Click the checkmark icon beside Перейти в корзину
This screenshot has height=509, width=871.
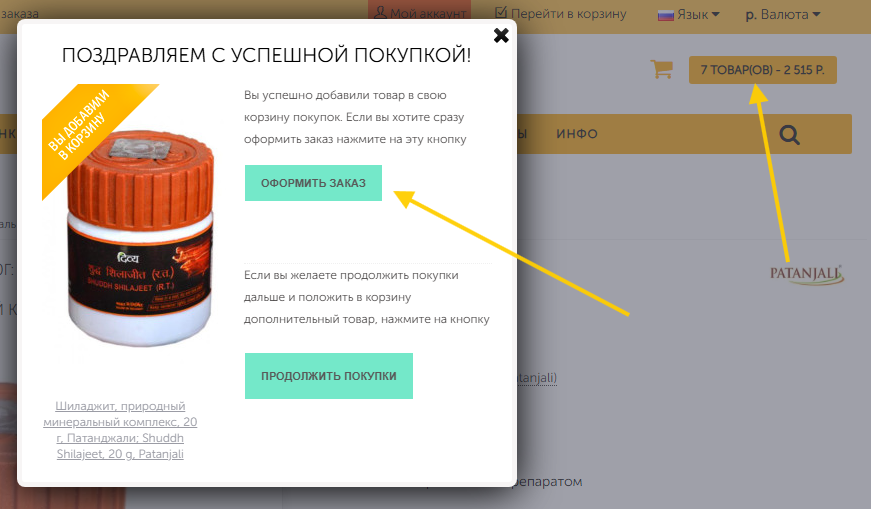[x=502, y=13]
